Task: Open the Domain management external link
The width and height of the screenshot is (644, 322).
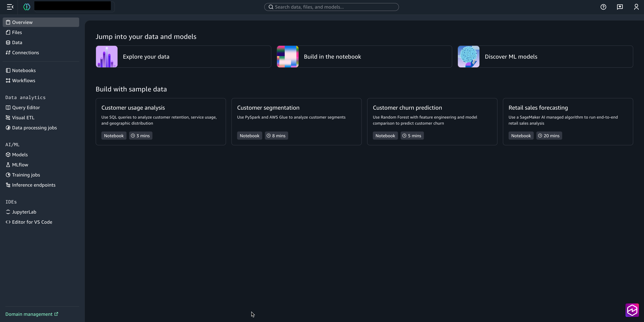Action: point(31,314)
